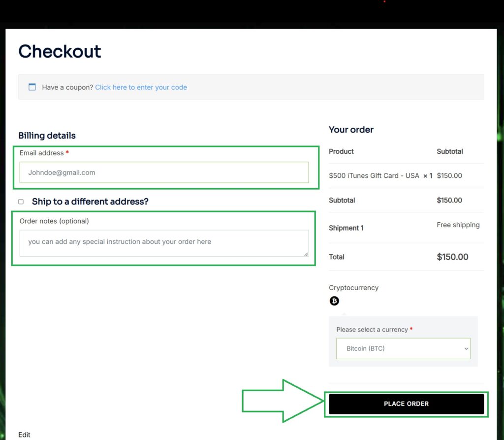Click the chevron arrow on the currency select
Viewport: 504px width, 440px height.
(x=466, y=349)
